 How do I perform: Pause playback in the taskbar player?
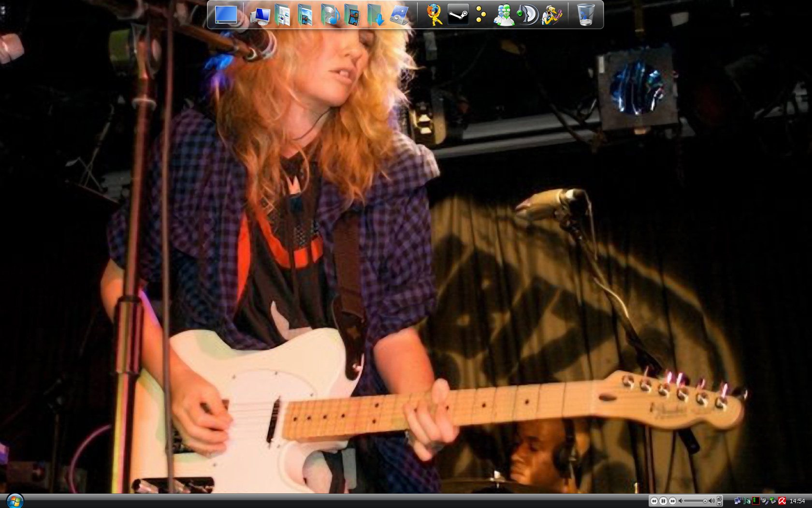pyautogui.click(x=663, y=501)
